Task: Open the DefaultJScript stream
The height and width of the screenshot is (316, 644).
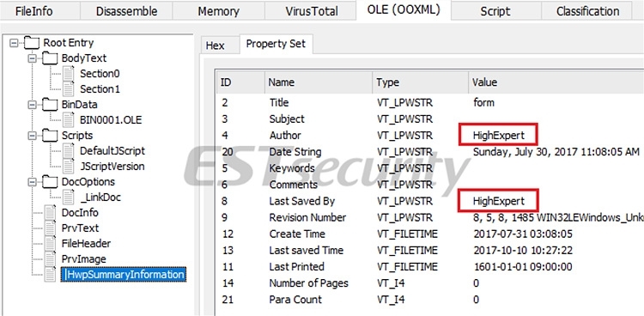Action: tap(112, 151)
